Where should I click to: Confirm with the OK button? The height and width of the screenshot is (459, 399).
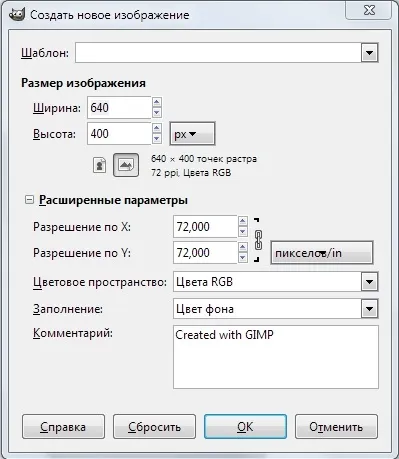245,427
